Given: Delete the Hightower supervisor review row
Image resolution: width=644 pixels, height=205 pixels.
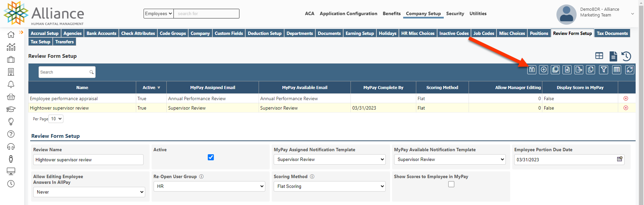Looking at the screenshot, I should coord(626,108).
